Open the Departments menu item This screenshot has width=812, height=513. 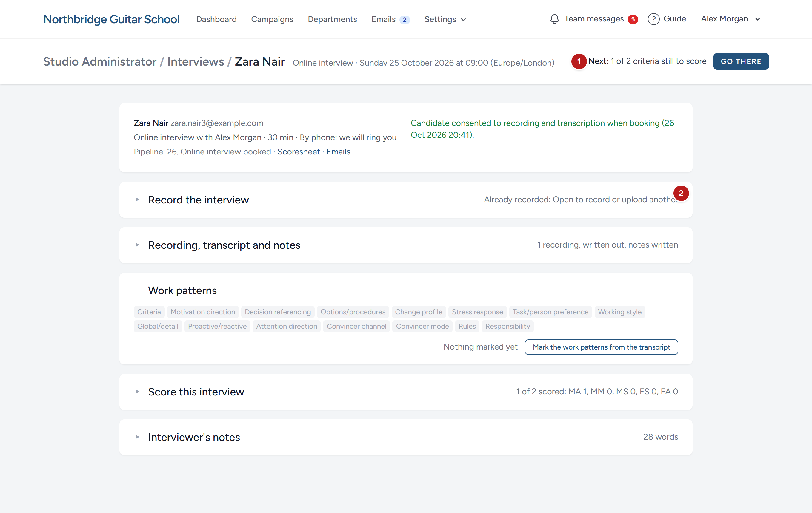pyautogui.click(x=332, y=20)
